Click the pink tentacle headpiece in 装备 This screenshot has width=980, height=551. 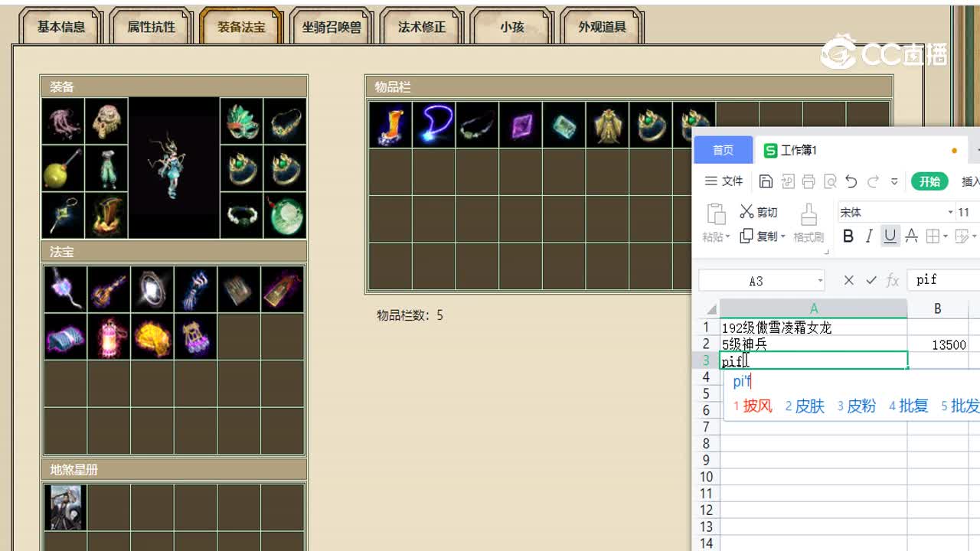(x=64, y=120)
